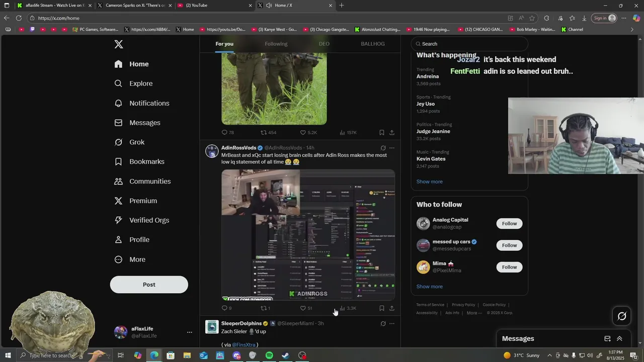Open Steam from the taskbar
The height and width of the screenshot is (362, 644).
286,355
